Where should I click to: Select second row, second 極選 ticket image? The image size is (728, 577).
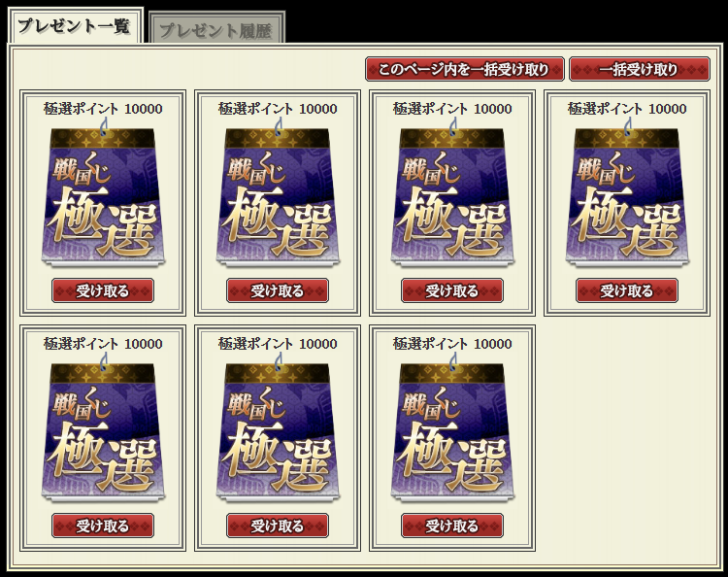click(278, 427)
